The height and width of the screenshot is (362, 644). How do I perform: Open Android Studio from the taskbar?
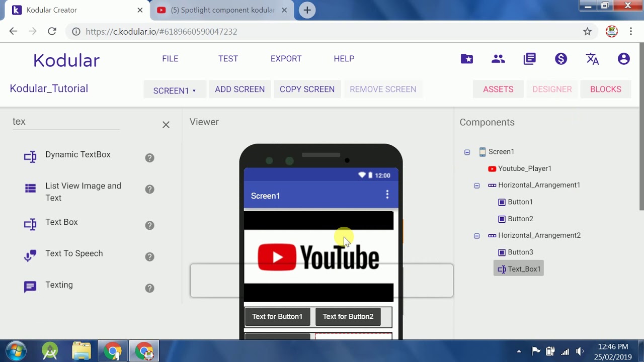(50, 351)
